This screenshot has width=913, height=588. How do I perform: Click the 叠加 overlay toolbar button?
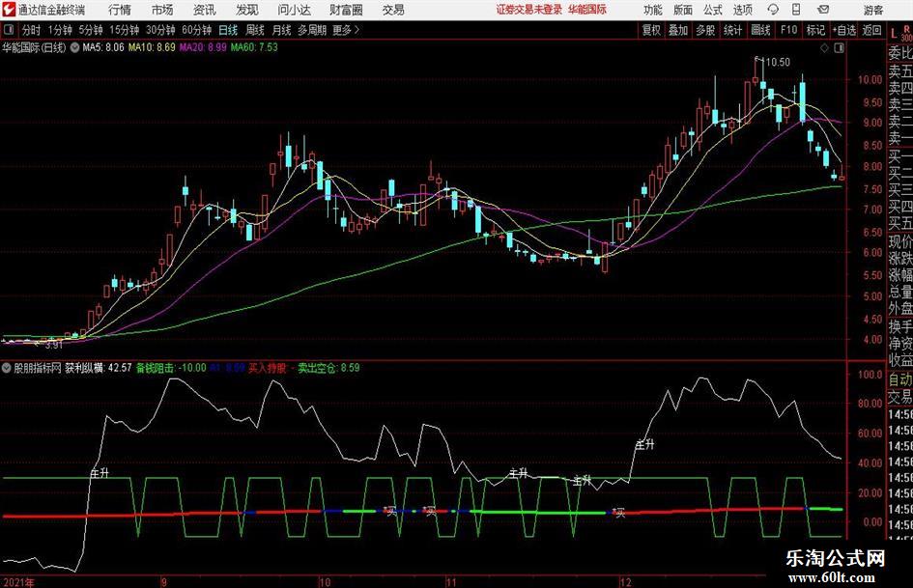(x=678, y=30)
